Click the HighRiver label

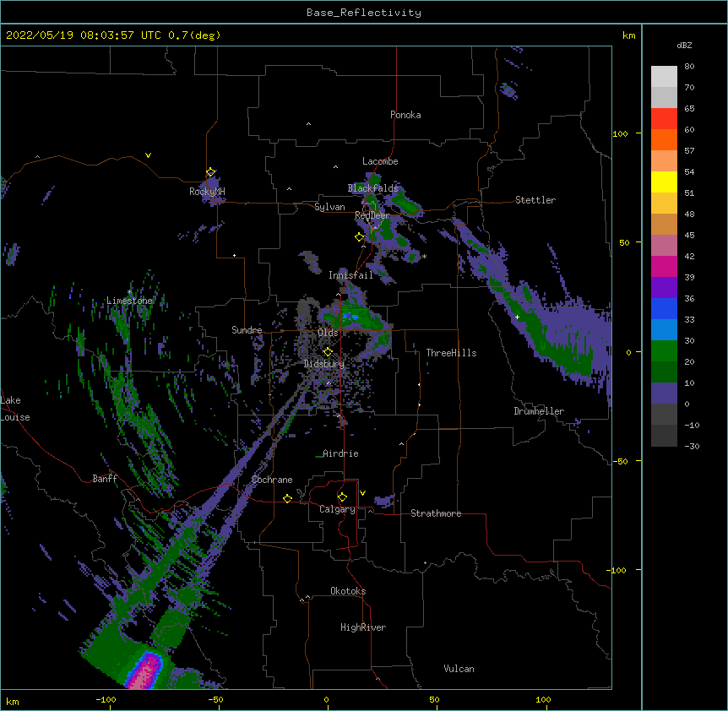pyautogui.click(x=363, y=627)
